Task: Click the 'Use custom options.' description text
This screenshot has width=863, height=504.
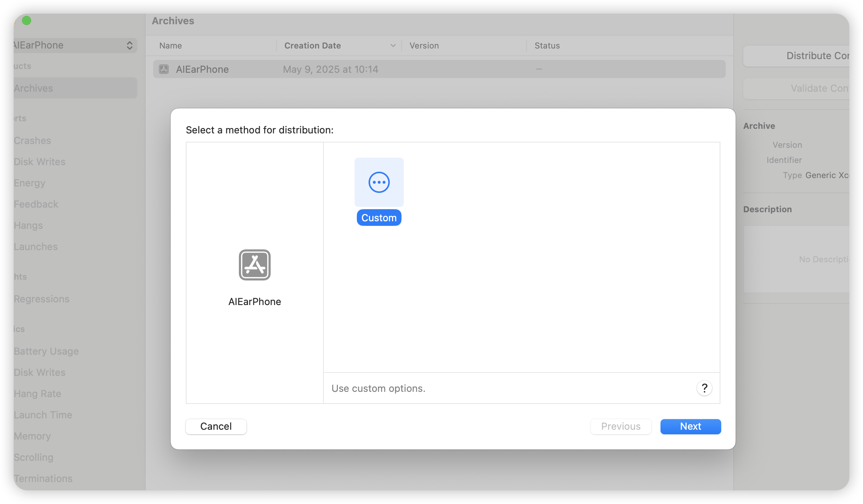Action: click(x=378, y=388)
